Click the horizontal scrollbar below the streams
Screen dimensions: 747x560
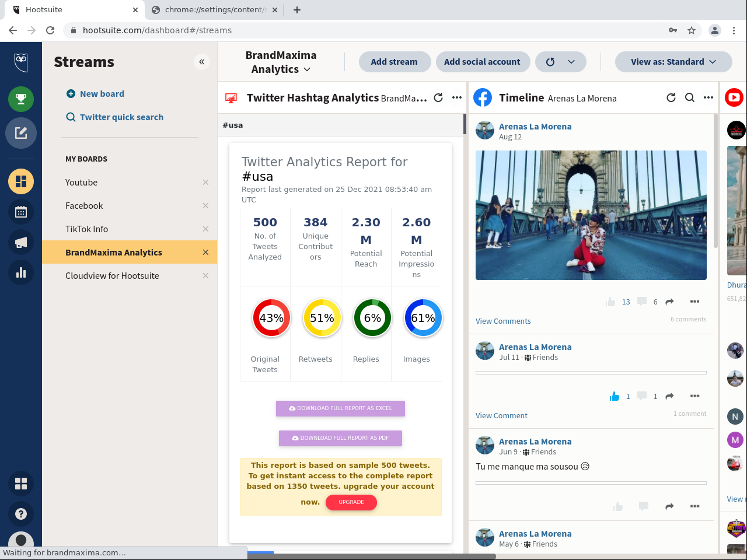(372, 556)
